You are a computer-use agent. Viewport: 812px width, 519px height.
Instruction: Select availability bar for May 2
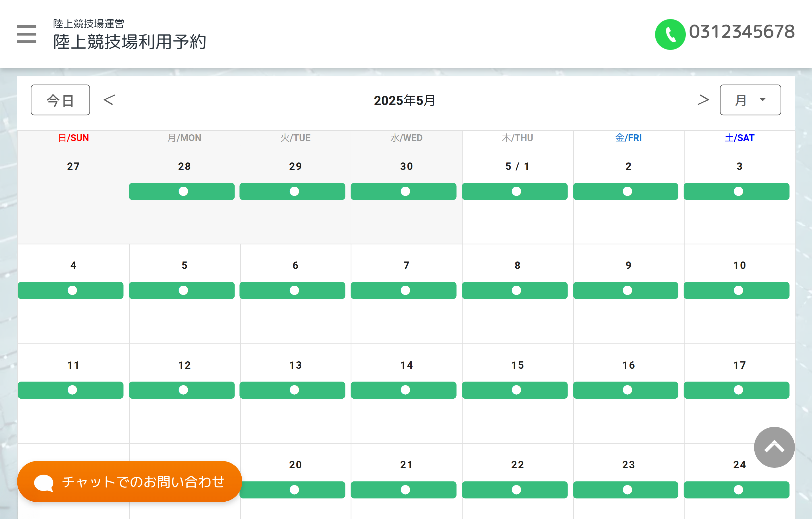click(x=625, y=191)
